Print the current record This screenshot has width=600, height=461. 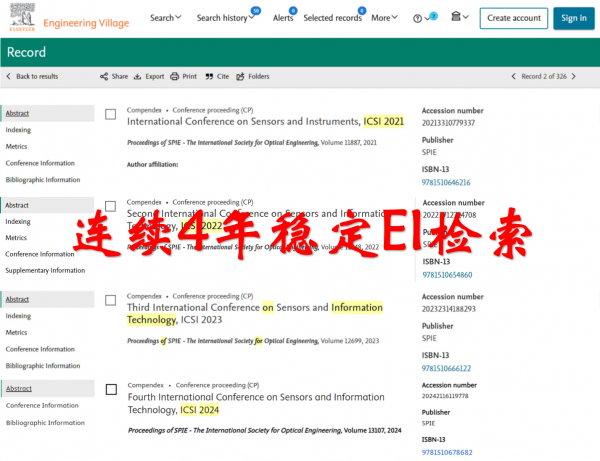click(183, 76)
